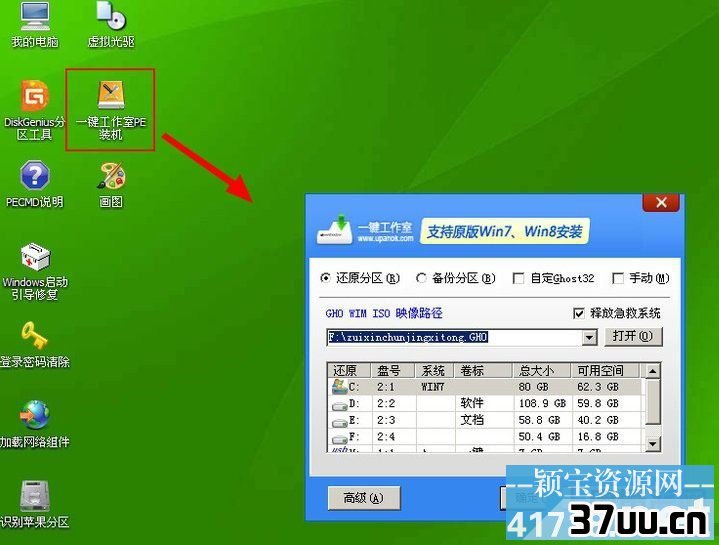This screenshot has height=545, width=719.
Task: Click the 支持原版Win7、Win8安装 banner
Action: [x=505, y=231]
